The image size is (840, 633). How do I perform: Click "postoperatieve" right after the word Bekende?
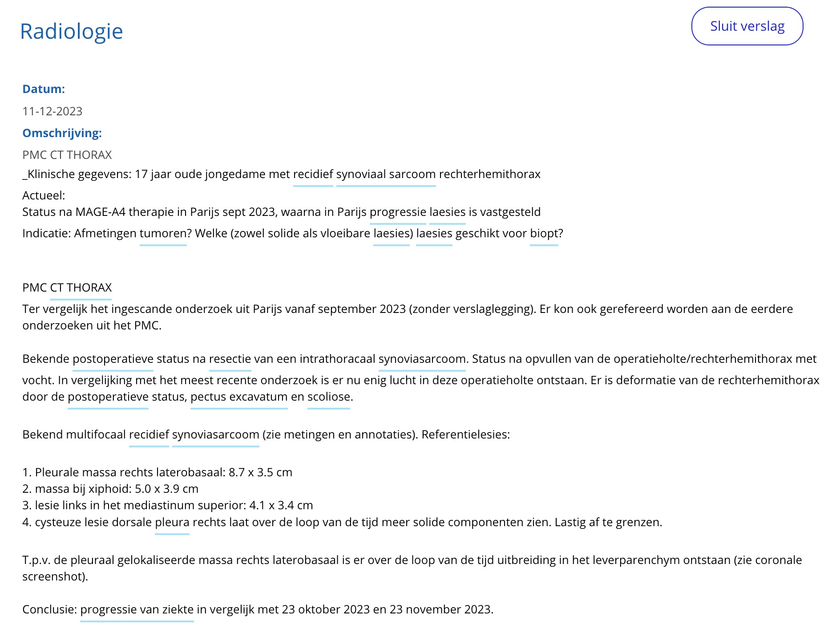(113, 359)
